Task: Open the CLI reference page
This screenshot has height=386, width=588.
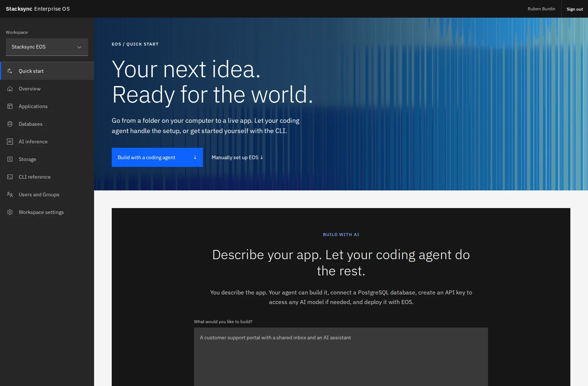Action: (x=47, y=177)
